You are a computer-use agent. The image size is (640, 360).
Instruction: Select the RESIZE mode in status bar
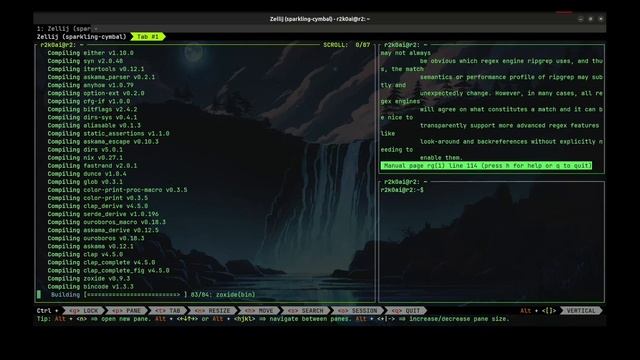pos(212,311)
